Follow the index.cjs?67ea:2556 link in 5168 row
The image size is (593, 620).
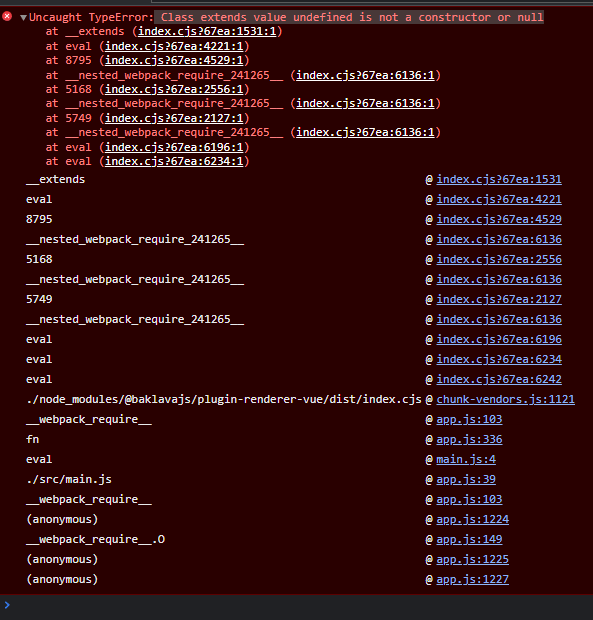point(499,259)
